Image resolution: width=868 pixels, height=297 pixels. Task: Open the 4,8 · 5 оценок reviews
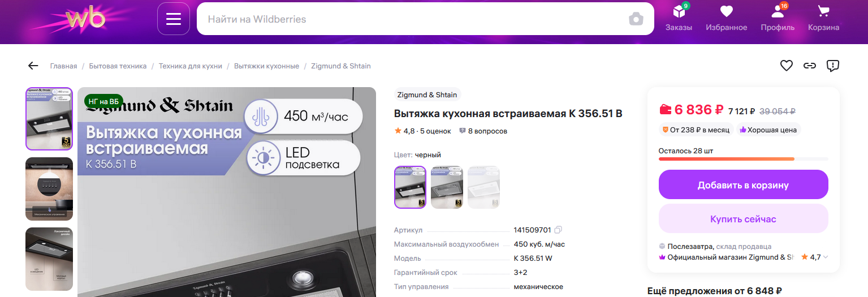[x=422, y=131]
